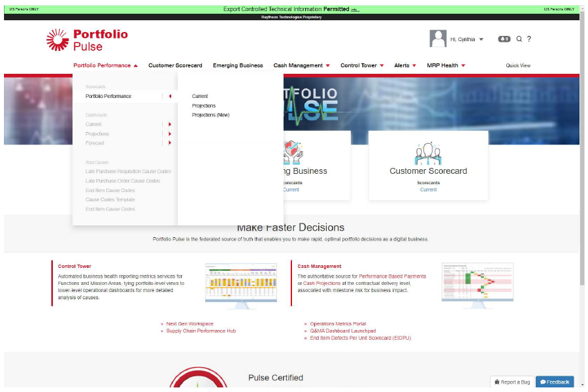This screenshot has width=588, height=392.
Task: Open Cash Projections link
Action: point(321,284)
